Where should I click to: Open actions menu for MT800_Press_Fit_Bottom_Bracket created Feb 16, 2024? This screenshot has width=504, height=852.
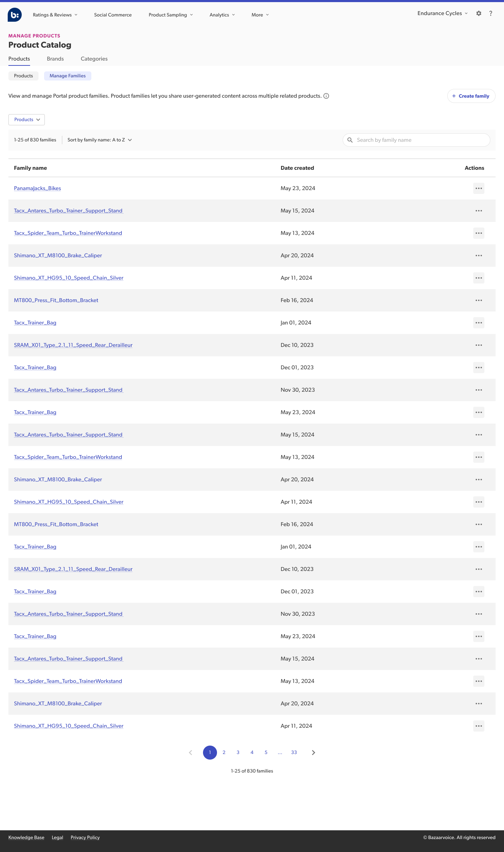tap(478, 300)
